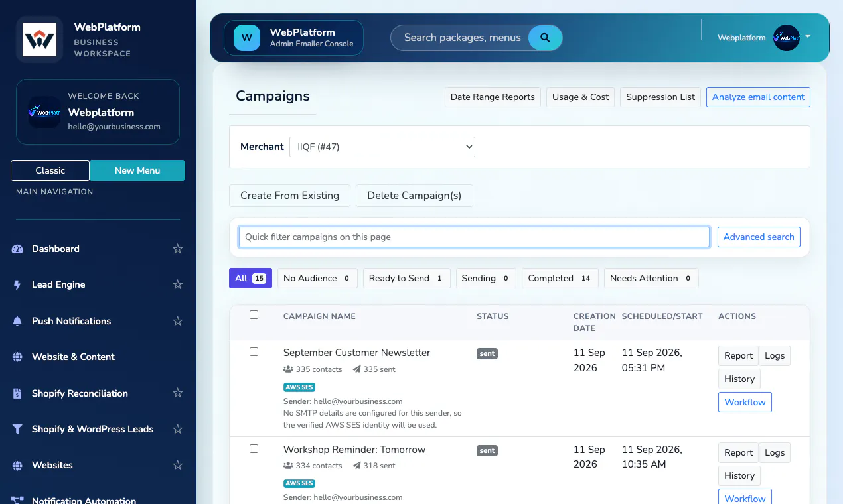Screen dimensions: 843x504
Task: Open History for Workshop Reminder: Tomorrow
Action: (739, 475)
